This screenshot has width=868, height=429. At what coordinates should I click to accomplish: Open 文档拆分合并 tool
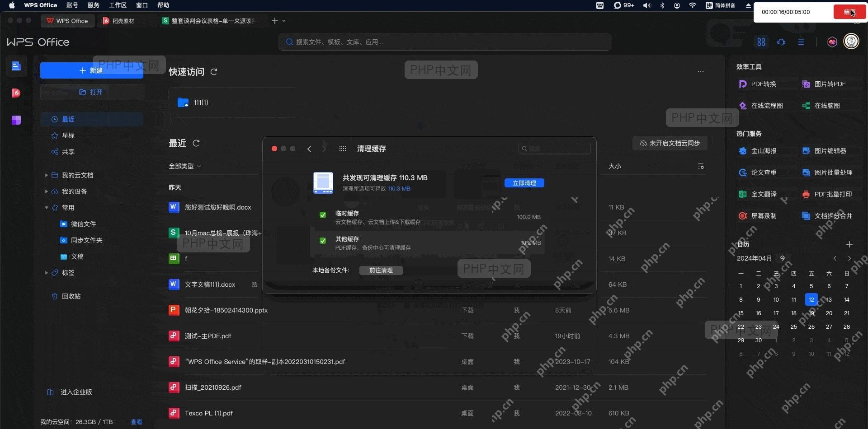coord(827,216)
